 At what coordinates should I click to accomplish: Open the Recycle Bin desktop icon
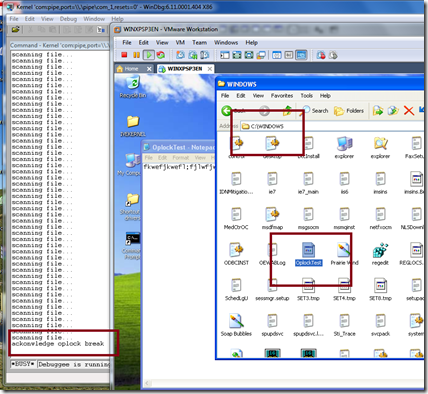click(x=133, y=87)
